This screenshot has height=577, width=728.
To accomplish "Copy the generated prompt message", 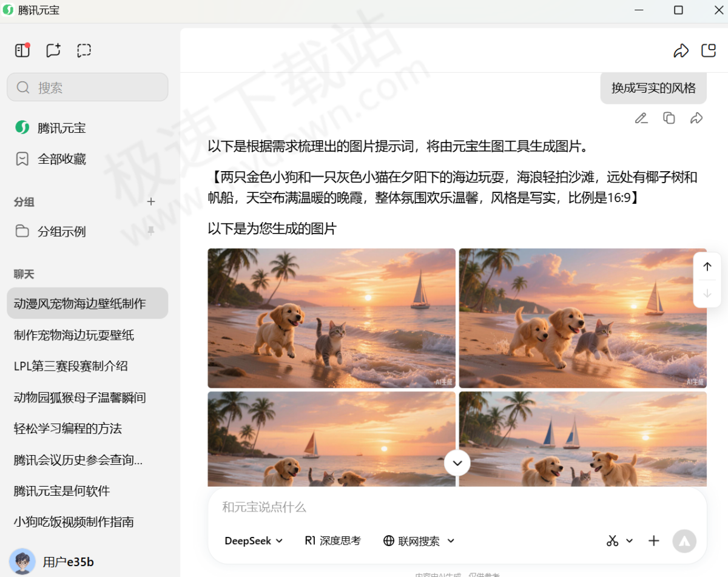I will point(669,118).
